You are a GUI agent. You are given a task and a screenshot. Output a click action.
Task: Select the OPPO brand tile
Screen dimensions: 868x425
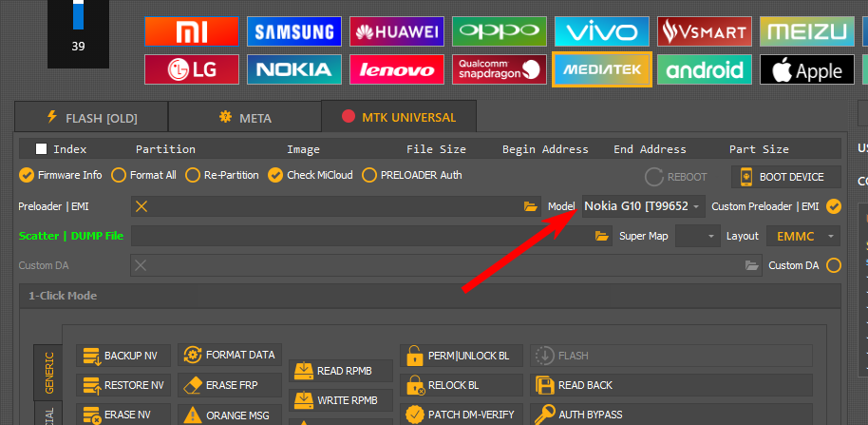500,31
